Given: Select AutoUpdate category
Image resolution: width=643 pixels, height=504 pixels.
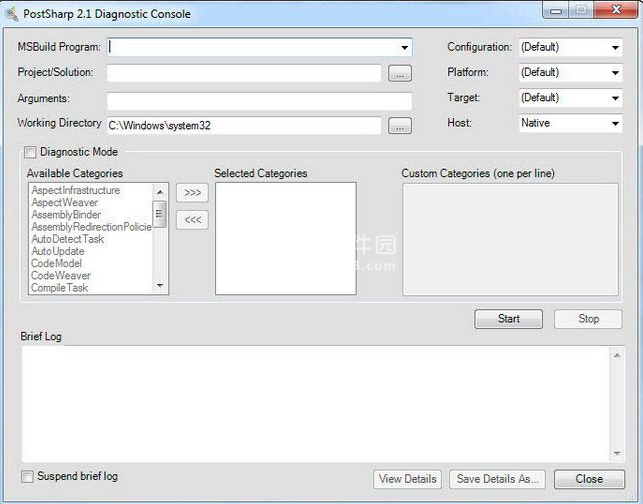Looking at the screenshot, I should (x=58, y=251).
